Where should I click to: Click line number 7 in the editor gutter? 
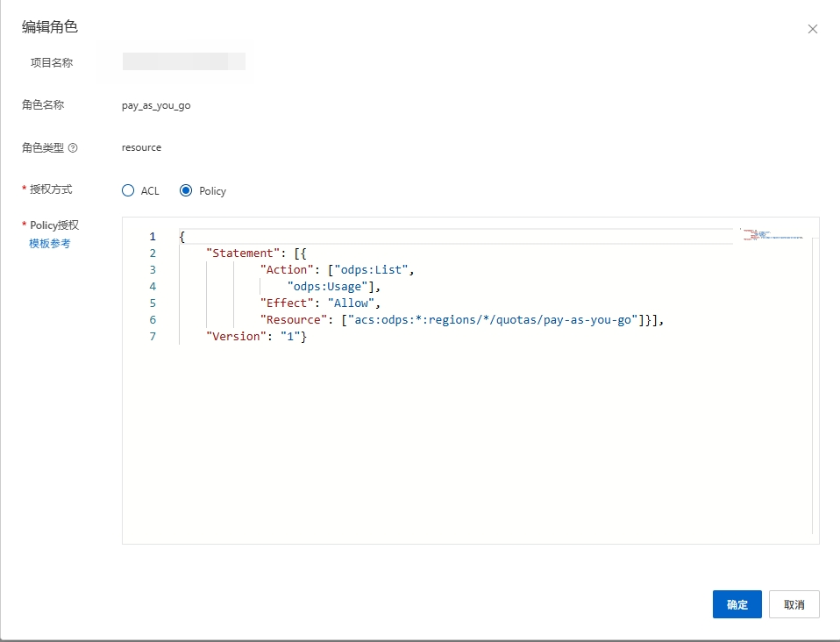pos(152,337)
